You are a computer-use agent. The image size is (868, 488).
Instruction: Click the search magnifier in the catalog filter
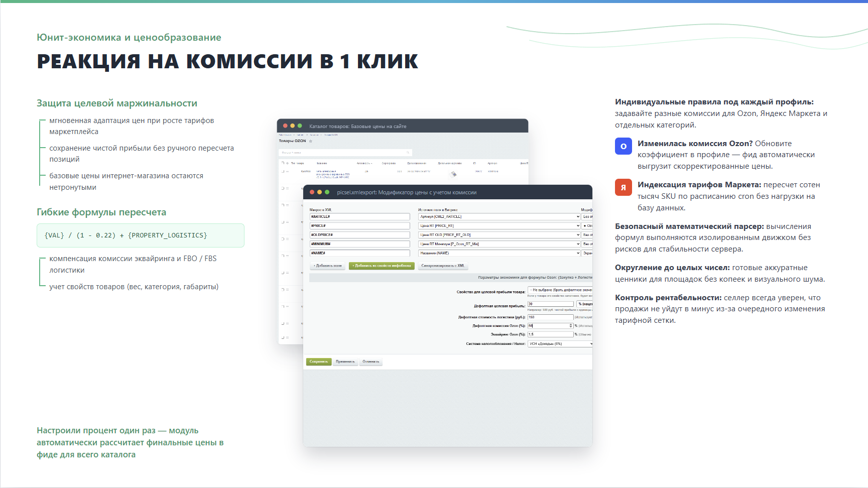tap(408, 152)
